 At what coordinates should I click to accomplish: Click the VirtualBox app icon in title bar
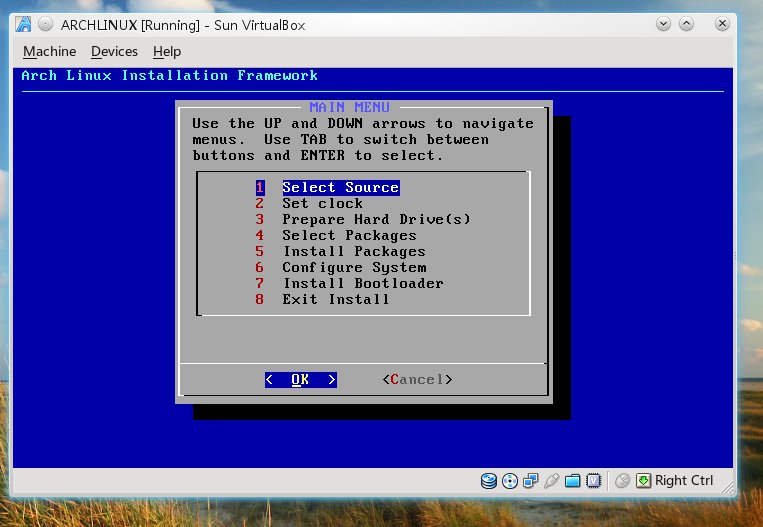23,24
